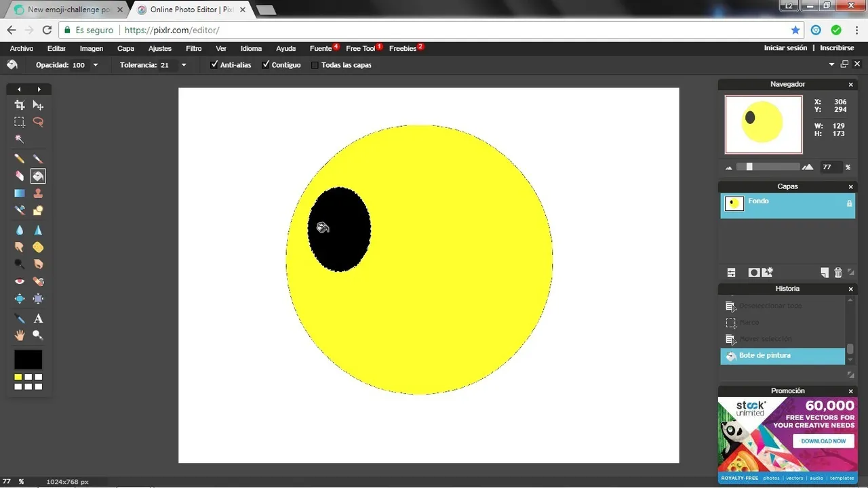Select the Color Replace tool
Viewport: 868px width, 488px height.
20,210
